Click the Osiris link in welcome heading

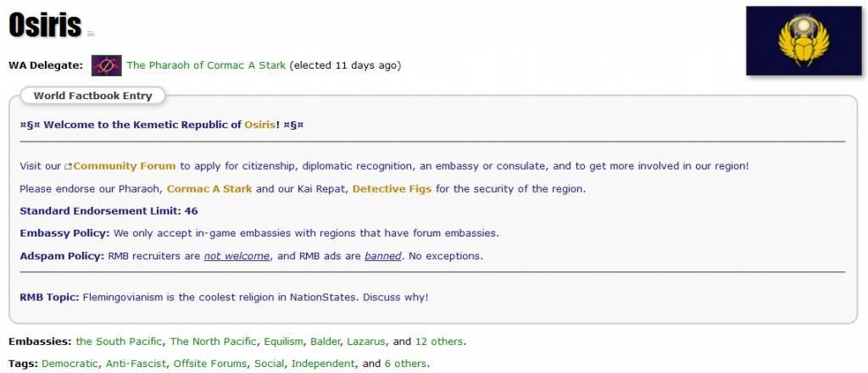coord(259,125)
